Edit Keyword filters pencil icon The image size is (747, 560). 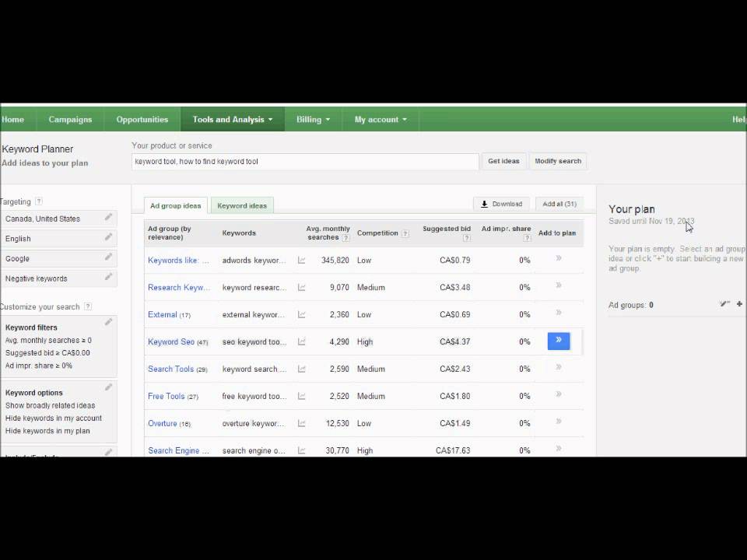click(x=108, y=322)
